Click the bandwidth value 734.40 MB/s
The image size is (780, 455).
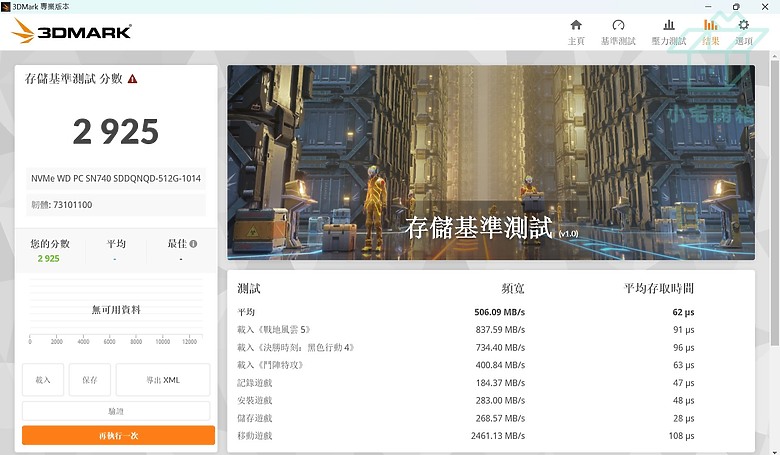point(500,348)
